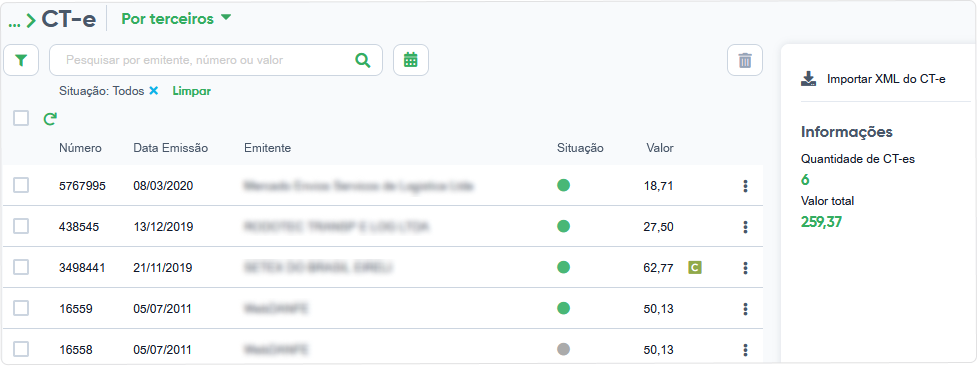The width and height of the screenshot is (977, 366).
Task: Click the Data Emissão column header
Action: click(171, 148)
